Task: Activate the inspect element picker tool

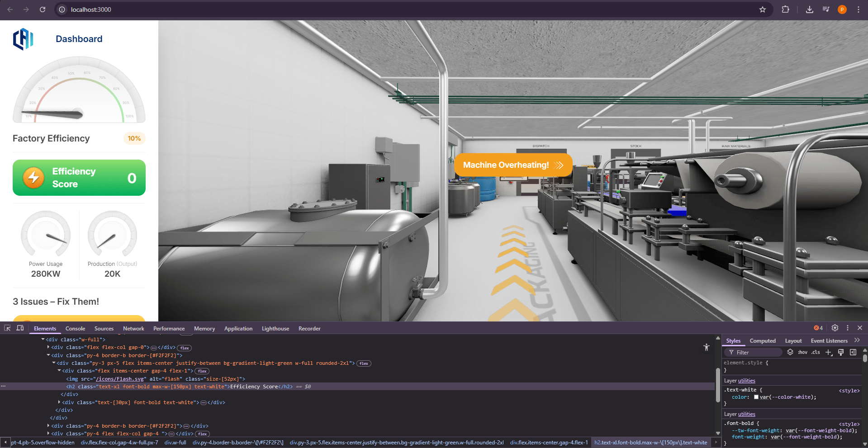Action: click(7, 328)
